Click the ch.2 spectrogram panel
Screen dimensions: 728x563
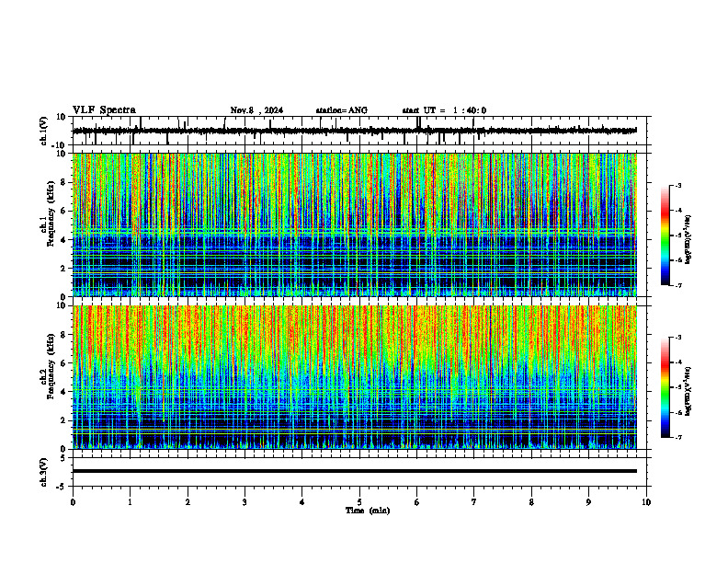pyautogui.click(x=354, y=377)
